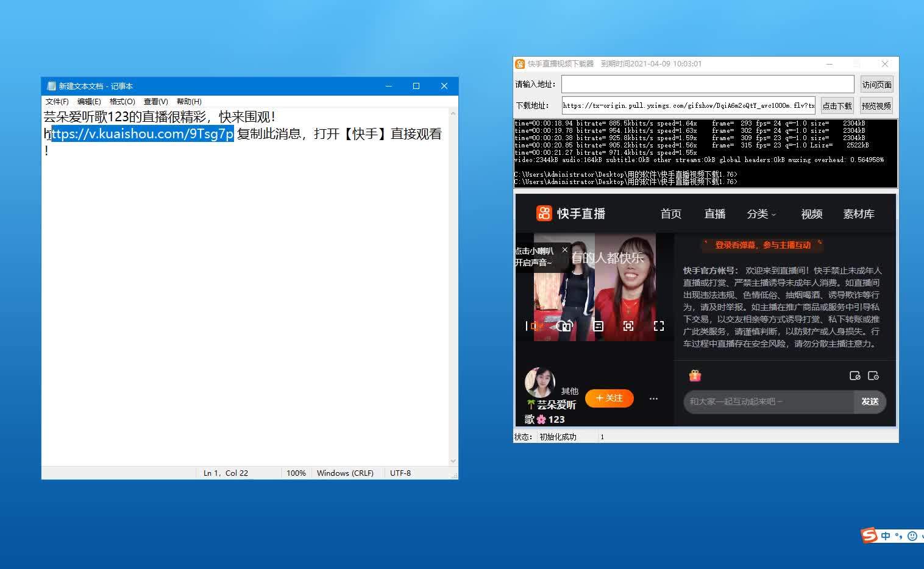Click the selected kuaishou.com URL in Notepad
The width and height of the screenshot is (924, 569).
pyautogui.click(x=143, y=134)
